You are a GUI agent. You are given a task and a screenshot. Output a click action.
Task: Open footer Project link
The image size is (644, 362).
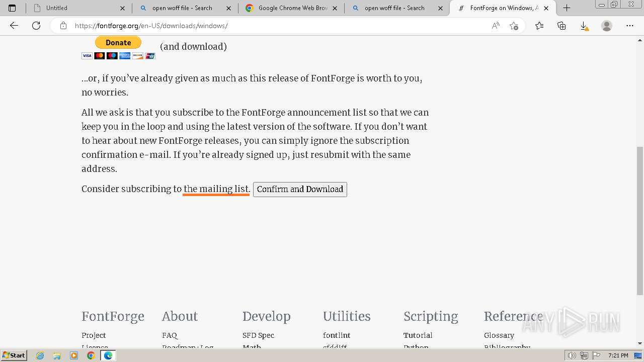(94, 335)
